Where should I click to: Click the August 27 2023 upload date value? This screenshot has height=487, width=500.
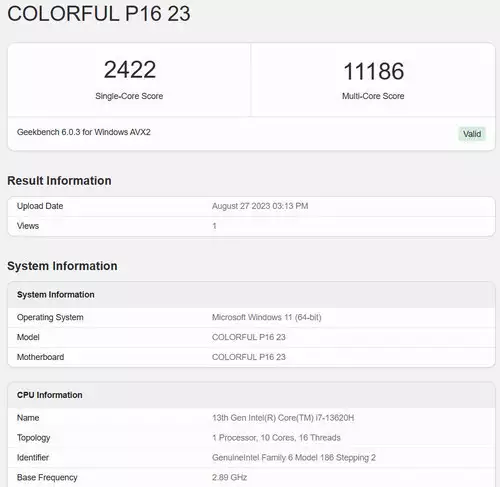[260, 206]
